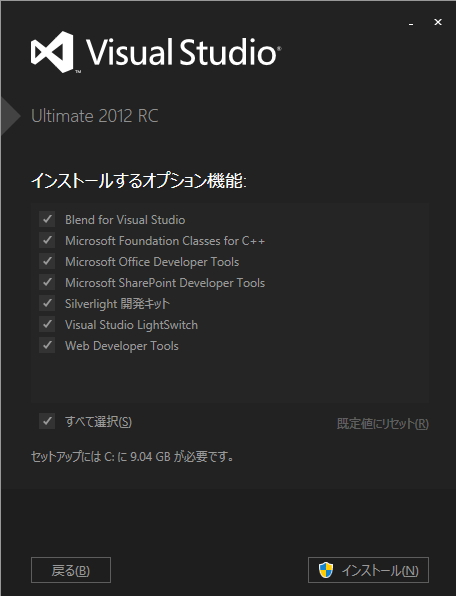
Task: Toggle Microsoft Office Developer Tools checkbox
Action: pos(47,261)
